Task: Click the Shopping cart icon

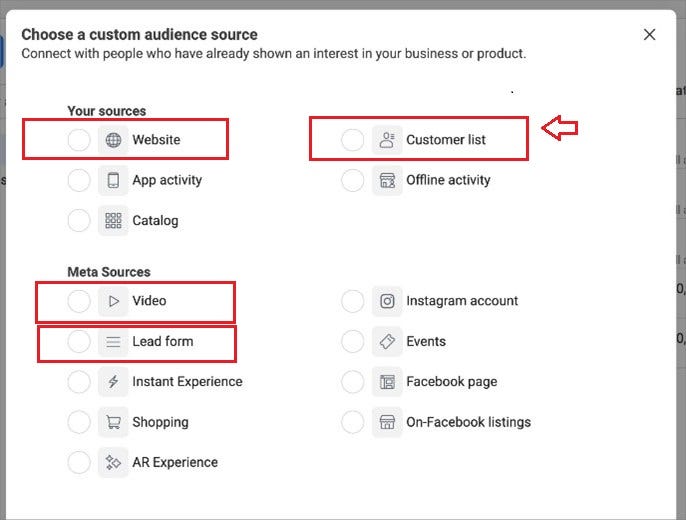Action: (113, 422)
